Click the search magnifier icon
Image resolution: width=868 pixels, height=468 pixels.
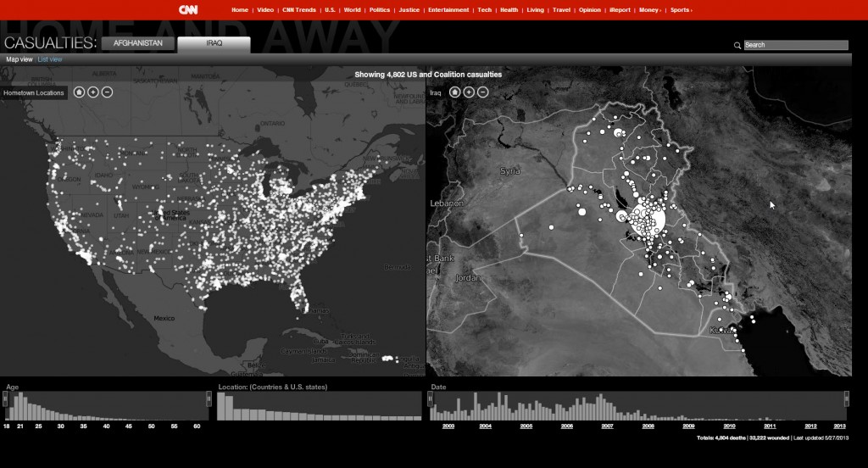coord(737,45)
